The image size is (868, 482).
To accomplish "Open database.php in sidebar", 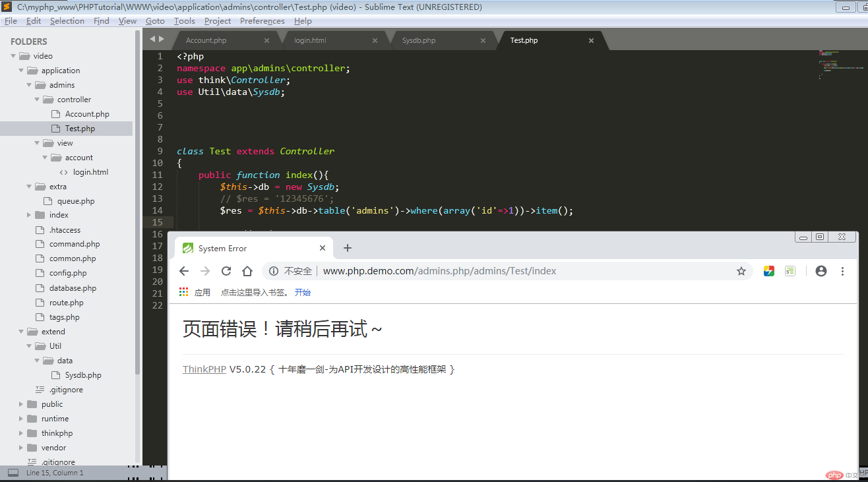I will (73, 288).
